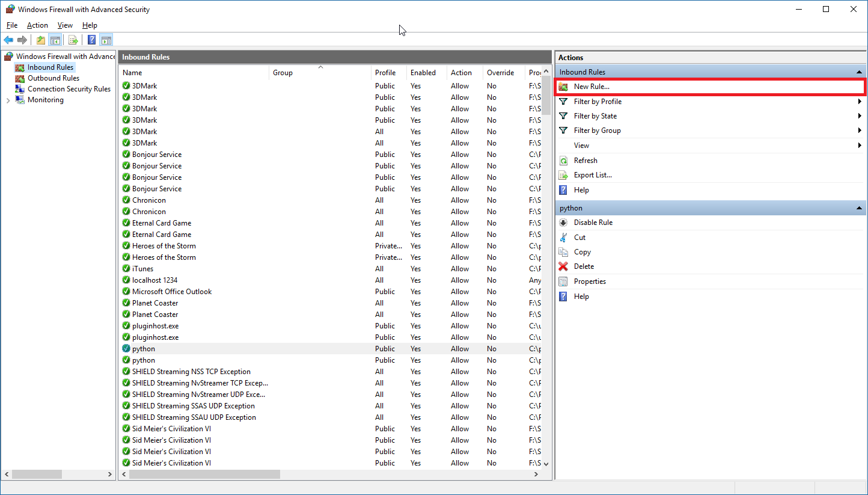Click the Refresh icon in Actions pane
Image resolution: width=868 pixels, height=495 pixels.
click(x=563, y=161)
